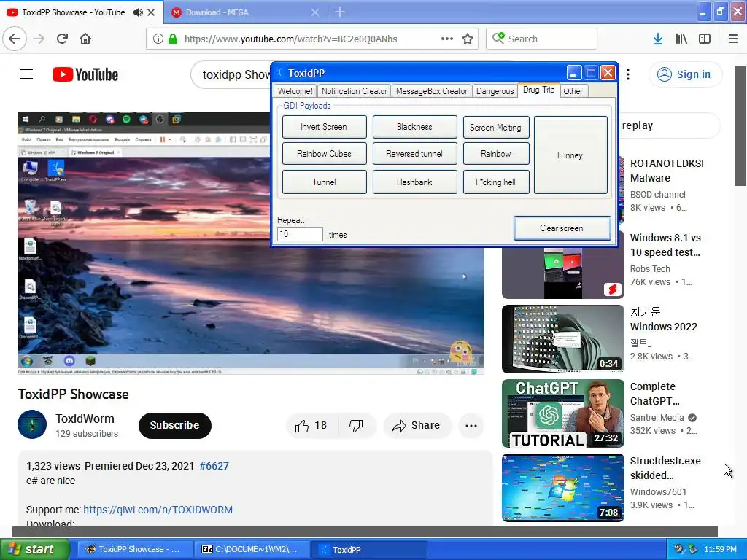Go to YouTube home via the logo
This screenshot has width=747, height=560.
85,75
